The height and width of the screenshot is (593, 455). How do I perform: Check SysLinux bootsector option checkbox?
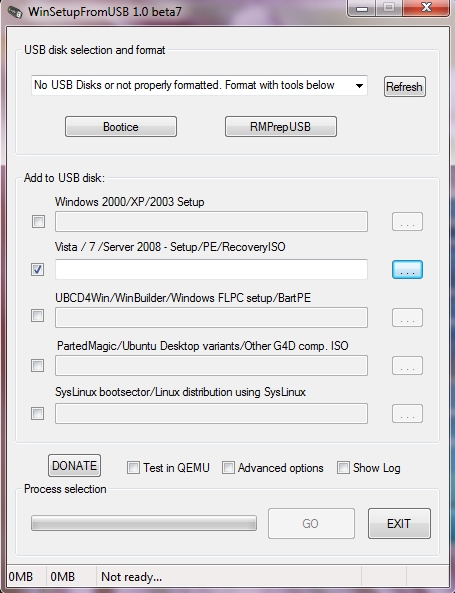coord(37,413)
